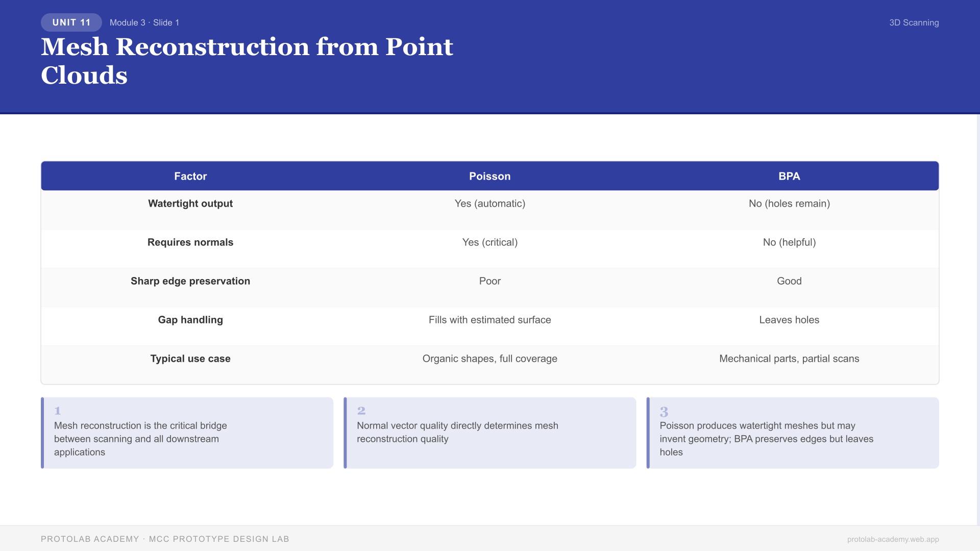Click the Sharp edge preservation row label

190,281
